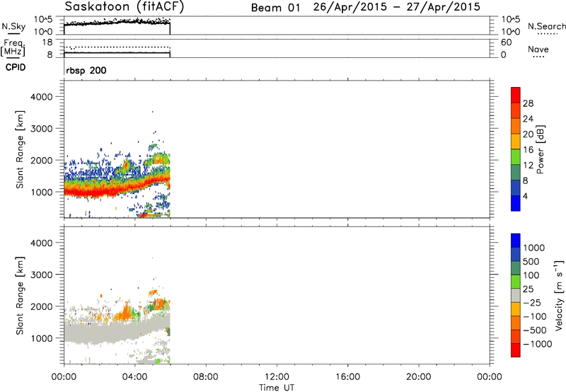Click the "20" power colorbar label
The image size is (566, 392).
pos(528,134)
